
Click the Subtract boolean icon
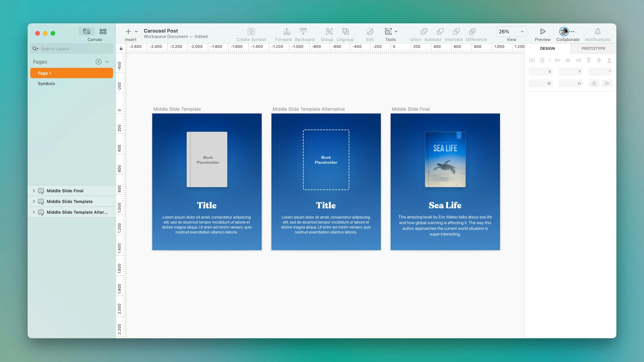point(440,31)
